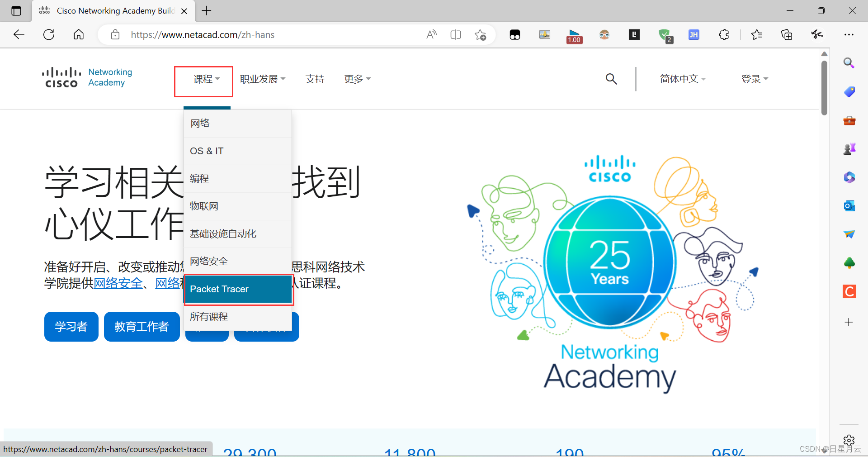Image resolution: width=868 pixels, height=457 pixels.
Task: Open sidebar orange C icon
Action: click(849, 291)
